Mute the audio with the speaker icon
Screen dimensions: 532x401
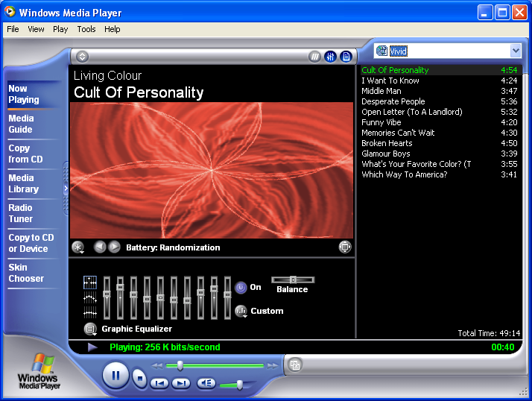[206, 383]
